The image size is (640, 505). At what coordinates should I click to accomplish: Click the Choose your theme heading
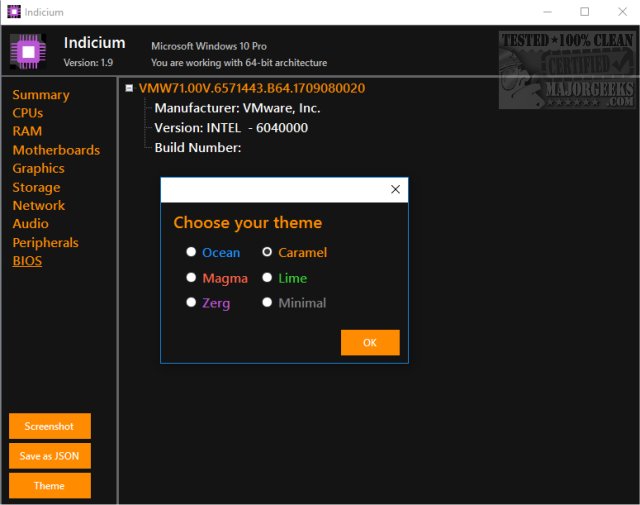click(x=248, y=223)
